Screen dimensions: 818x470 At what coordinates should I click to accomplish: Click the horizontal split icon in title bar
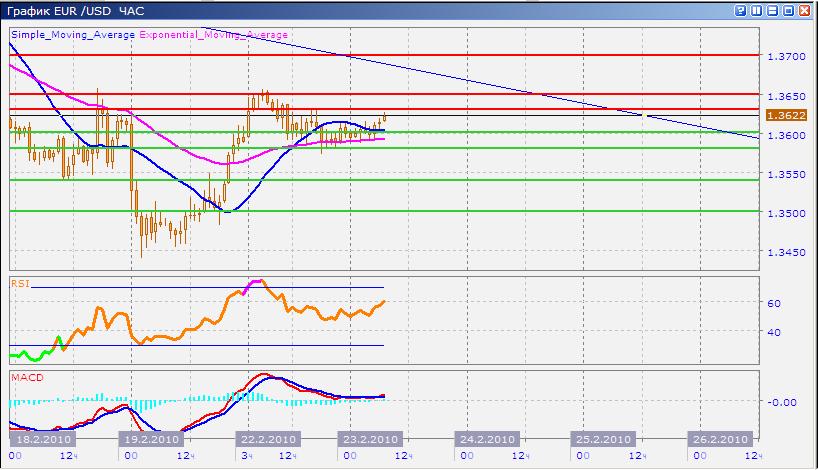[772, 10]
